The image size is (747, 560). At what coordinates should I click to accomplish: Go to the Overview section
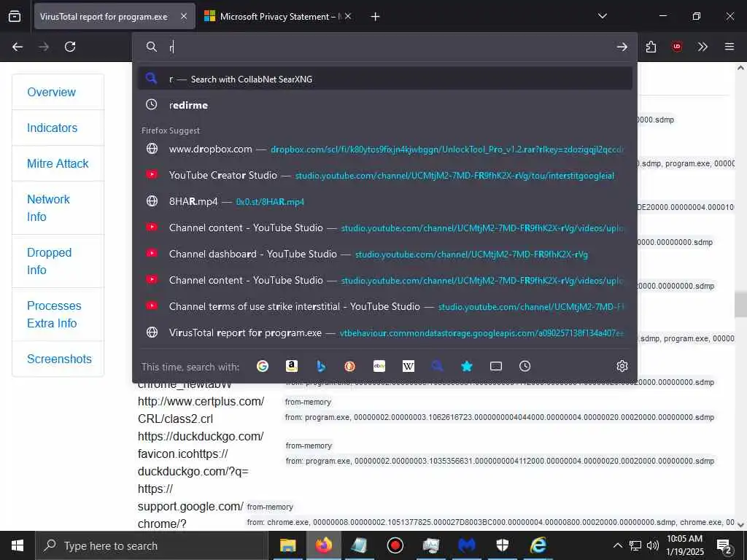52,92
